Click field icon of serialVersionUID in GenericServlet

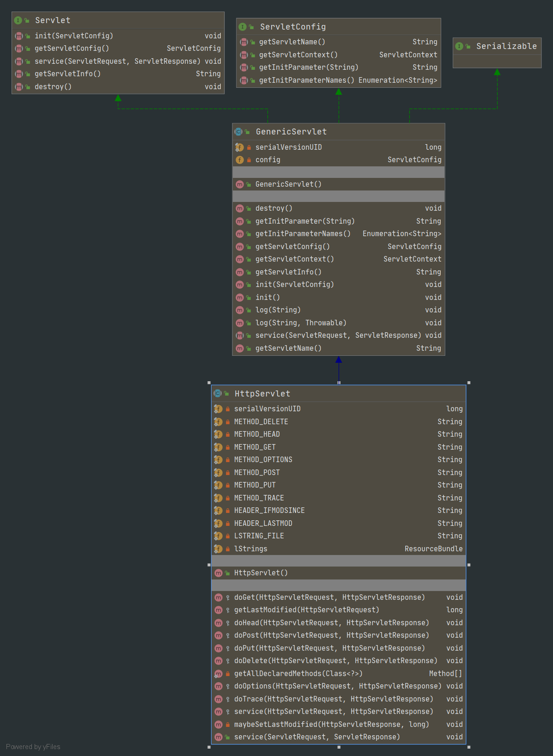[x=239, y=147]
